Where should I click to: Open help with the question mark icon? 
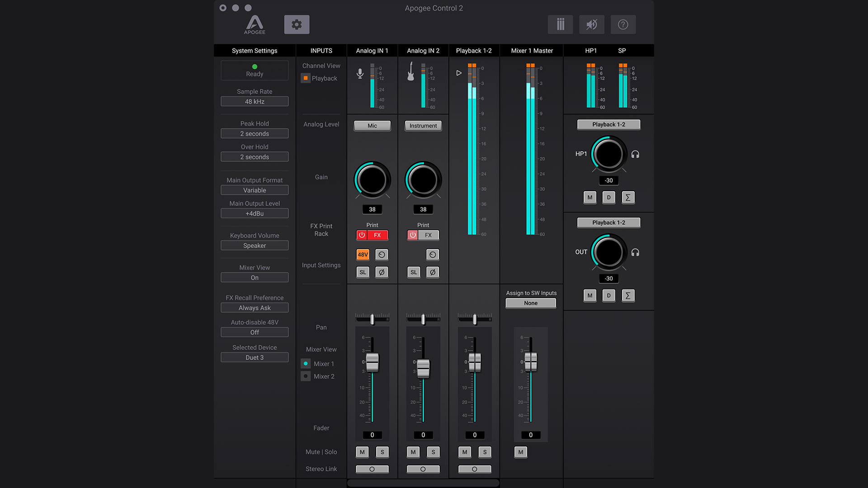pyautogui.click(x=623, y=24)
